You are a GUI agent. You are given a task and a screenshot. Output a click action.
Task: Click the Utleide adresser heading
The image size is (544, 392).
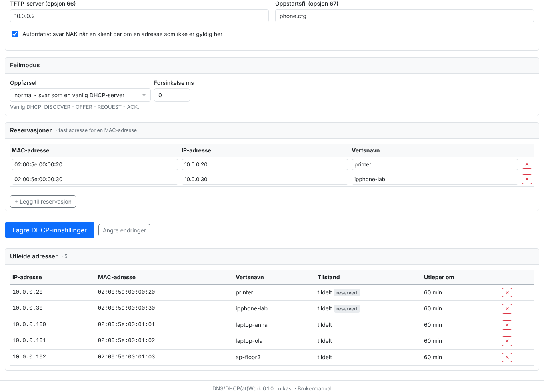pos(34,256)
